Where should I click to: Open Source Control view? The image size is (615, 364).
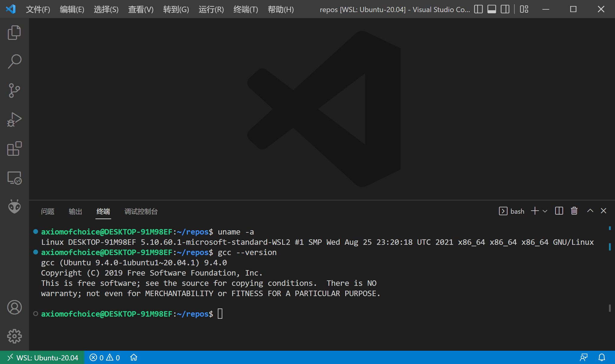click(14, 91)
